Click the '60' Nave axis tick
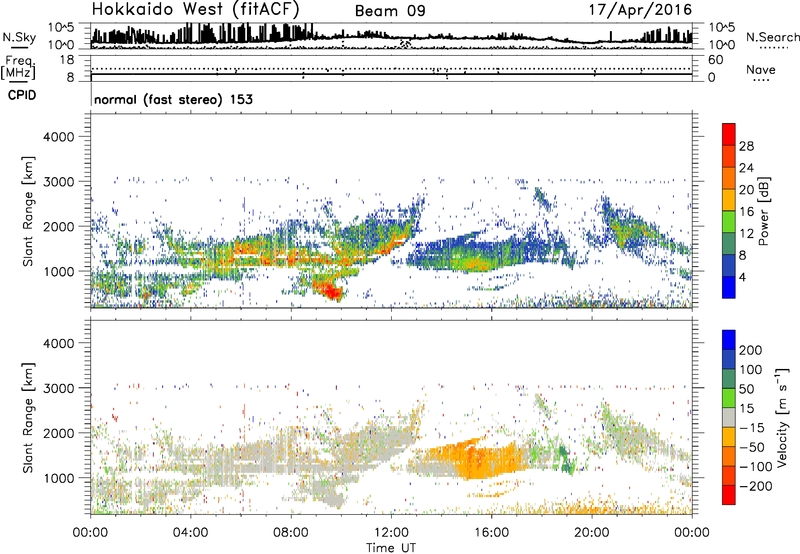This screenshot has width=800, height=554. point(715,60)
